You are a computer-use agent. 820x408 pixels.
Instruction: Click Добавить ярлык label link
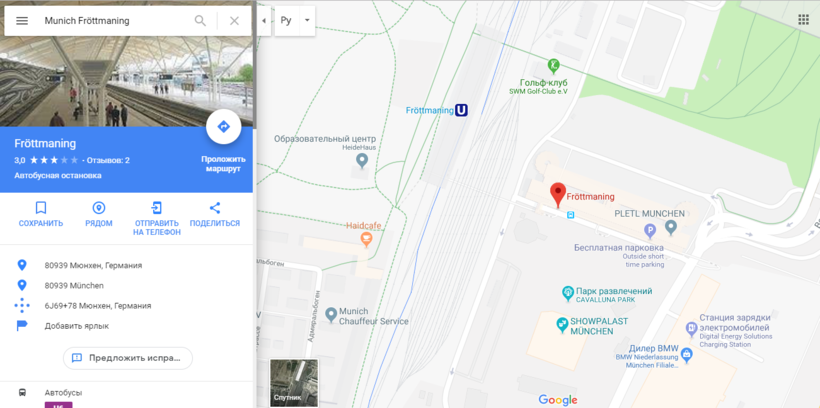[x=77, y=326]
